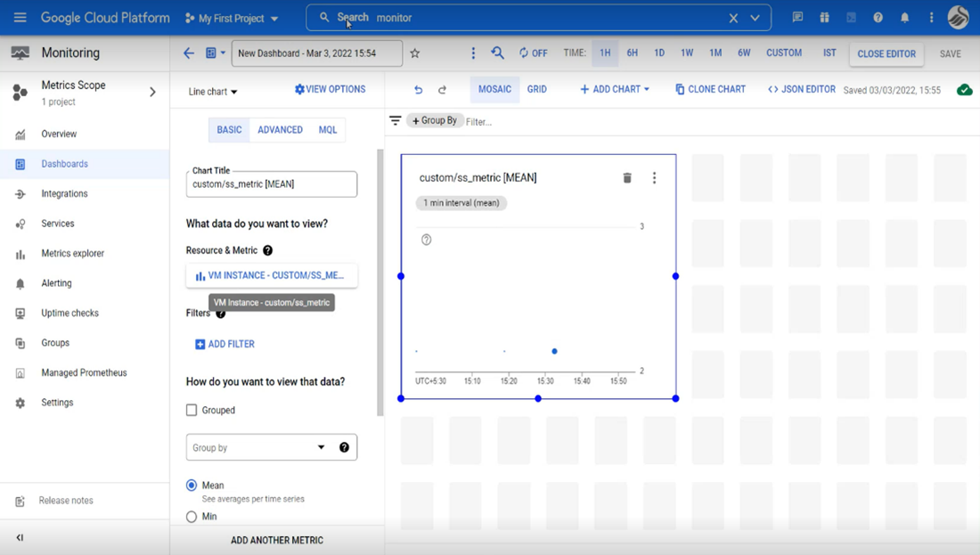Viewport: 980px width, 555px height.
Task: Switch layout to MOSAIC
Action: (x=494, y=89)
